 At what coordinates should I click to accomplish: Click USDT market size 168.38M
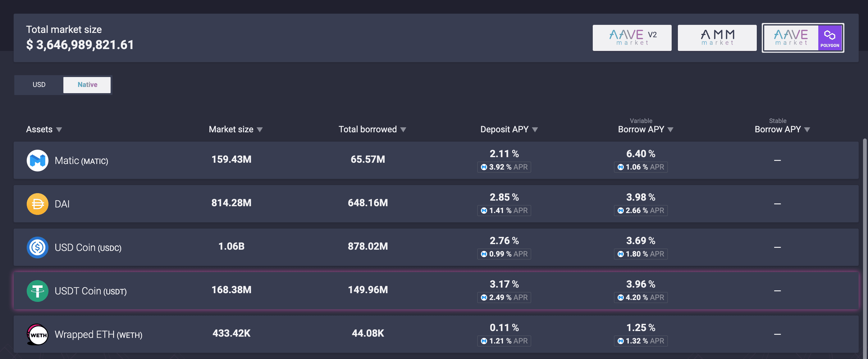pos(231,290)
